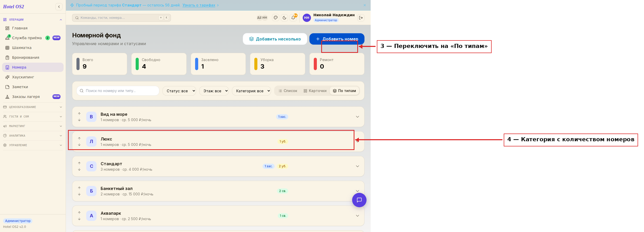
Task: Click the Свободно stat card
Action: tap(159, 64)
